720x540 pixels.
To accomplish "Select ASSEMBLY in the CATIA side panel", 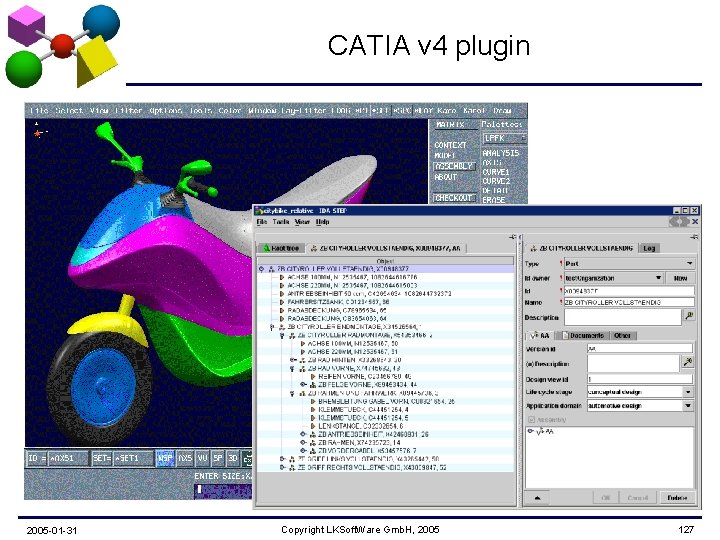I will [453, 166].
